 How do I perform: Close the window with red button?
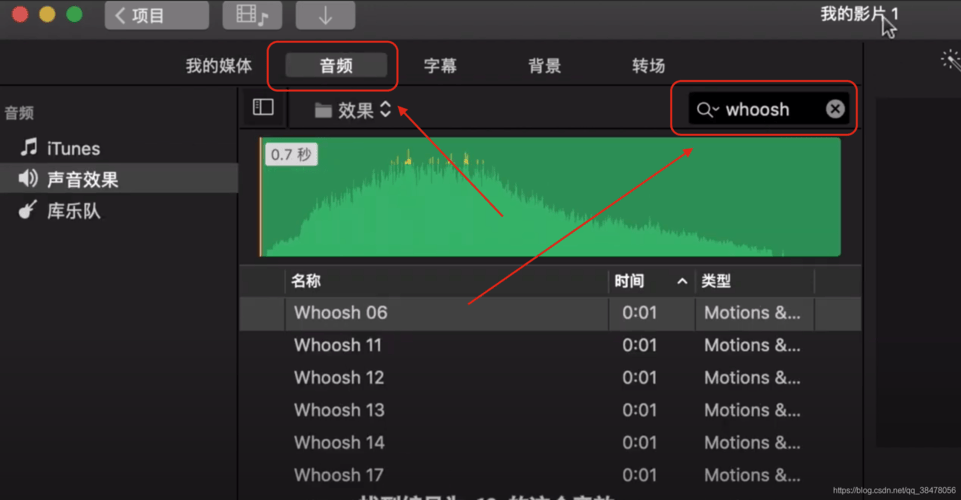pyautogui.click(x=20, y=15)
